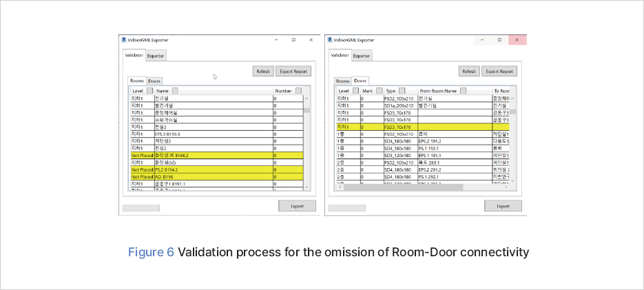Select the room cell '계단실2'
The width and height of the screenshot is (644, 290).
(x=214, y=141)
